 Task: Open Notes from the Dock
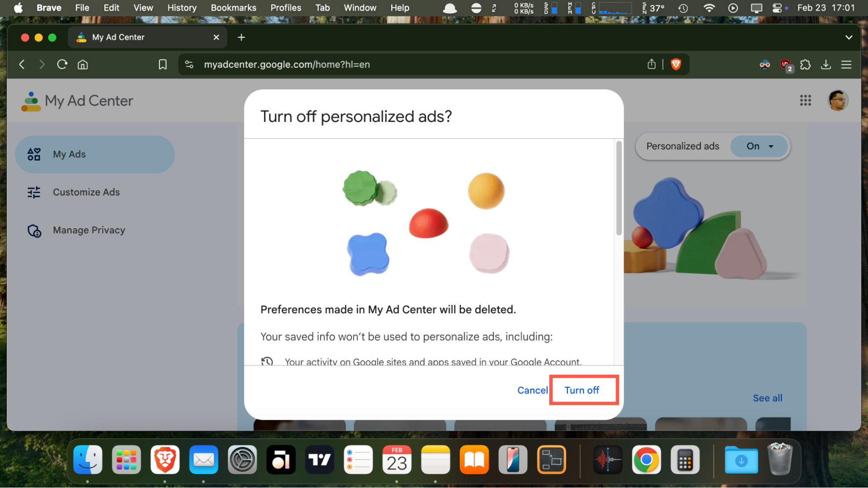coord(436,459)
